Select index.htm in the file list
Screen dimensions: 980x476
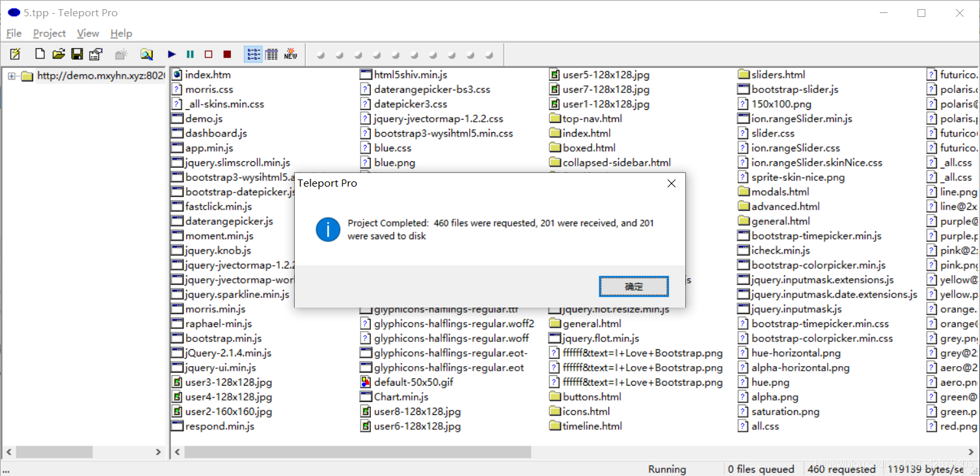(x=201, y=75)
